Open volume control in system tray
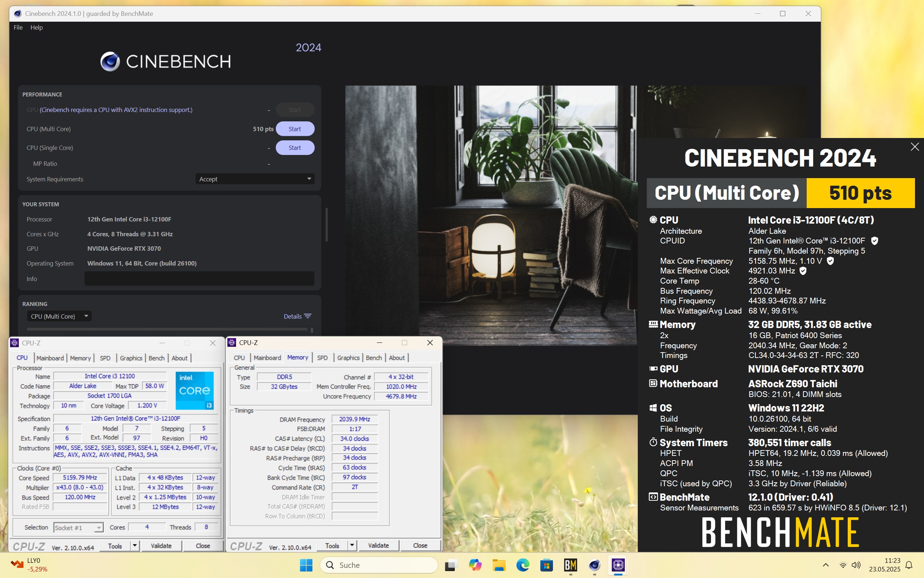924x578 pixels. [x=856, y=565]
